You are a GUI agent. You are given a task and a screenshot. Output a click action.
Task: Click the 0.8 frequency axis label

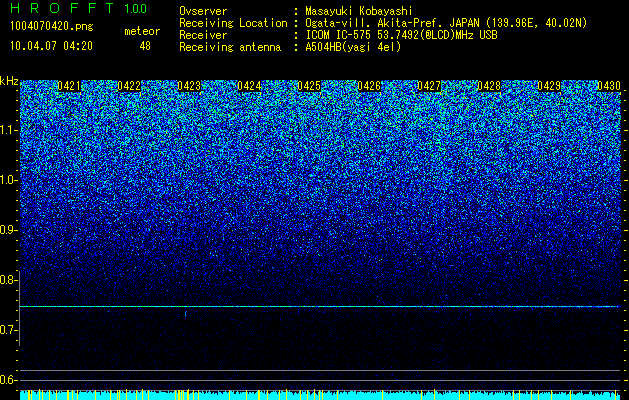click(x=8, y=280)
